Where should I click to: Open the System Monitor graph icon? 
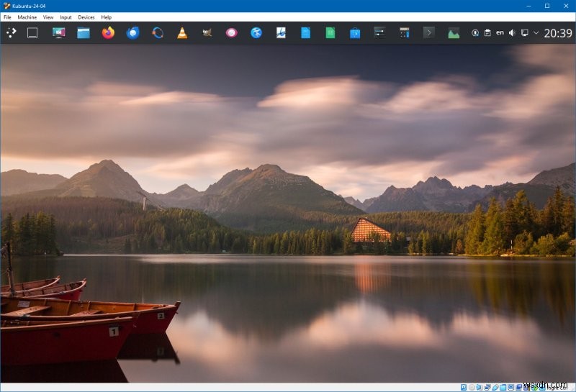click(x=454, y=33)
